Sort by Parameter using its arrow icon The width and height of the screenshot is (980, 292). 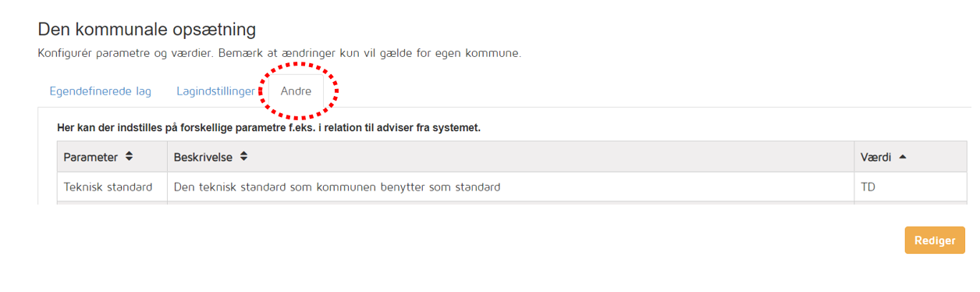[x=129, y=157]
